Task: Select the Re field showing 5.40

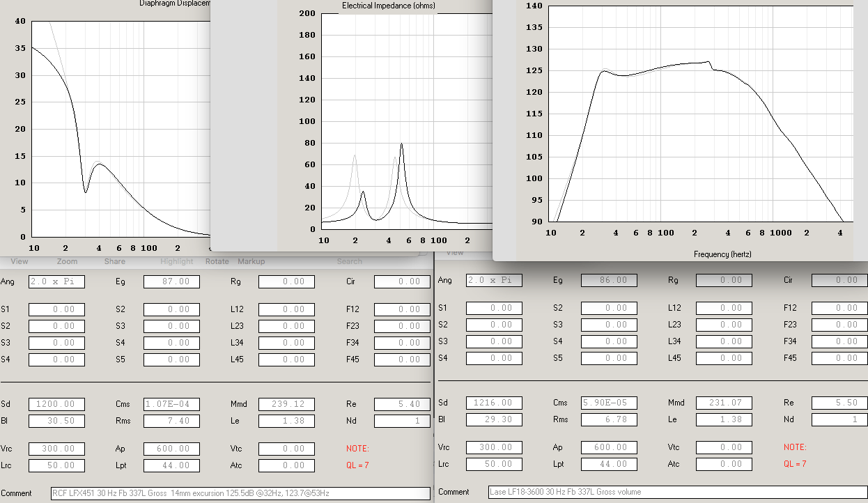Action: point(402,404)
